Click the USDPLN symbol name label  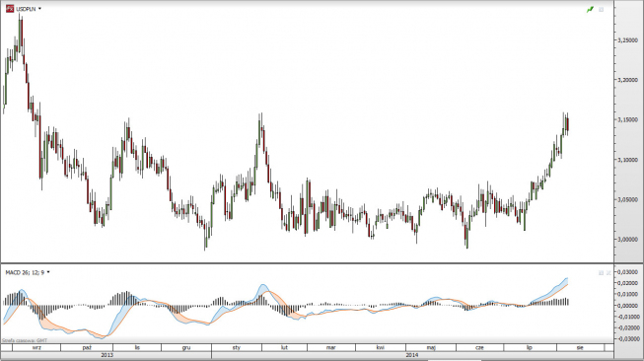coord(26,9)
